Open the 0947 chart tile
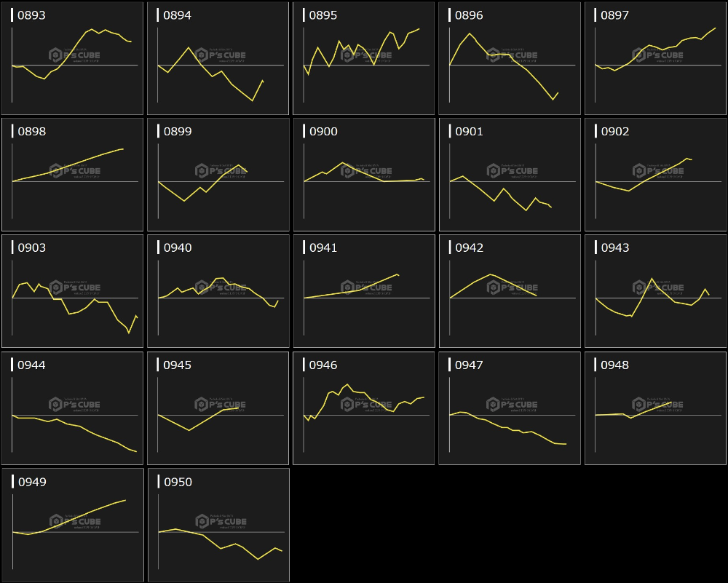 pyautogui.click(x=509, y=408)
